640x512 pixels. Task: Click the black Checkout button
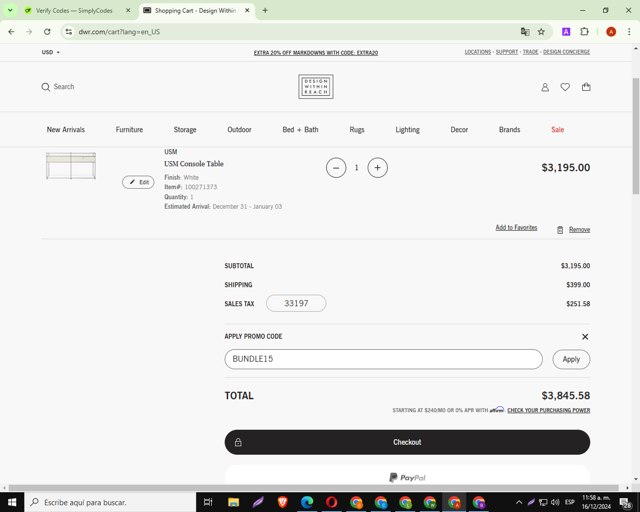coord(407,442)
